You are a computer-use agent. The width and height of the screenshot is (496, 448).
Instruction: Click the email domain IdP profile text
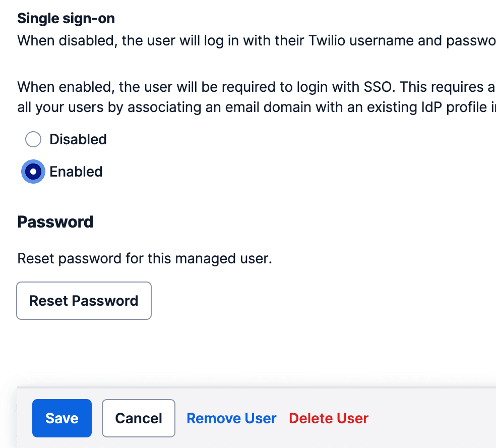coord(252,107)
